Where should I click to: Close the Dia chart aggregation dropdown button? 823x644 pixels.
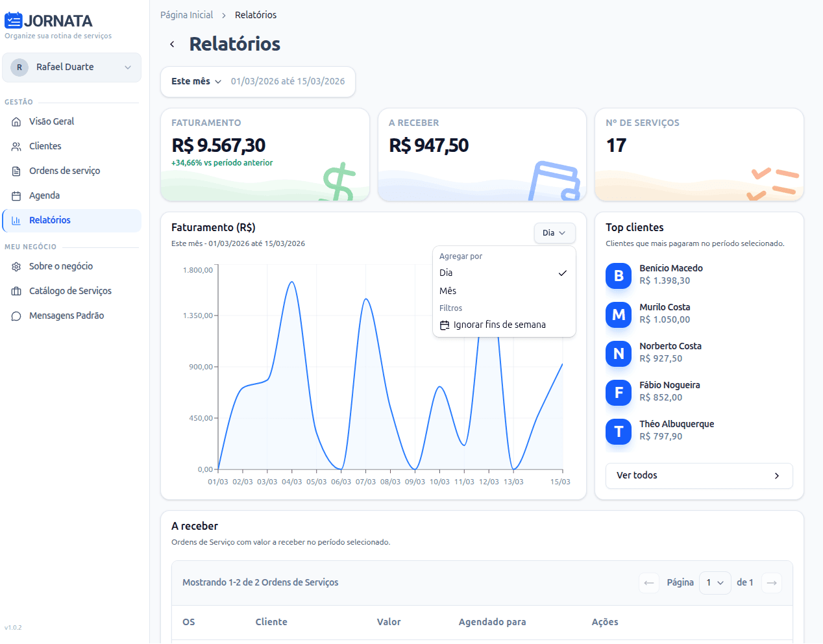554,233
